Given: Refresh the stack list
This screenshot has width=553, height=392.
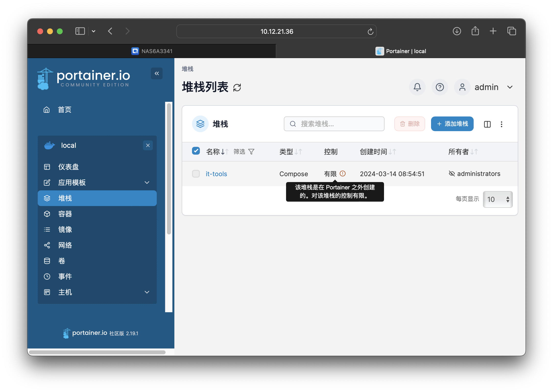Looking at the screenshot, I should 237,88.
